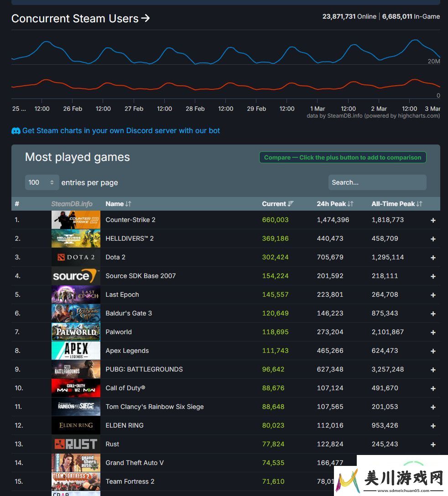448x496 pixels.
Task: Open Baldur's Gate 3 name link
Action: pyautogui.click(x=129, y=313)
